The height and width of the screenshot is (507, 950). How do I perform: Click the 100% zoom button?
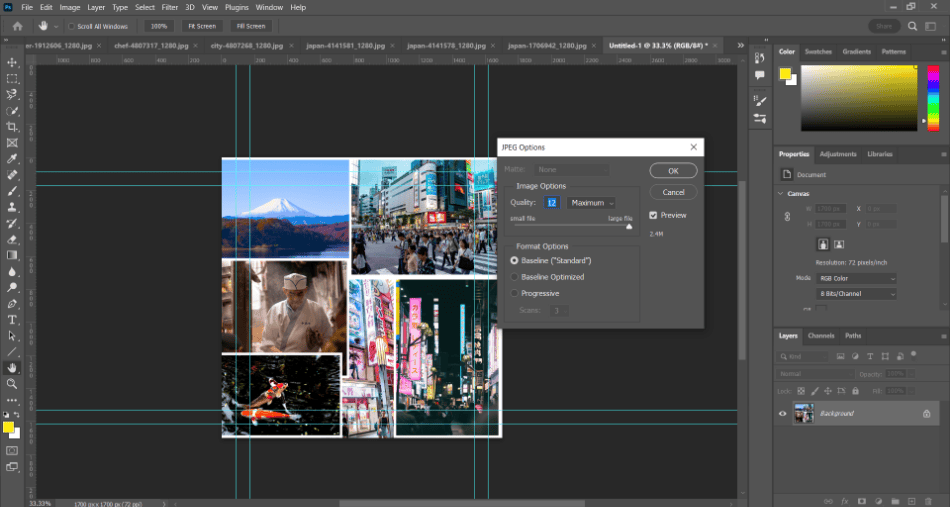(x=159, y=26)
